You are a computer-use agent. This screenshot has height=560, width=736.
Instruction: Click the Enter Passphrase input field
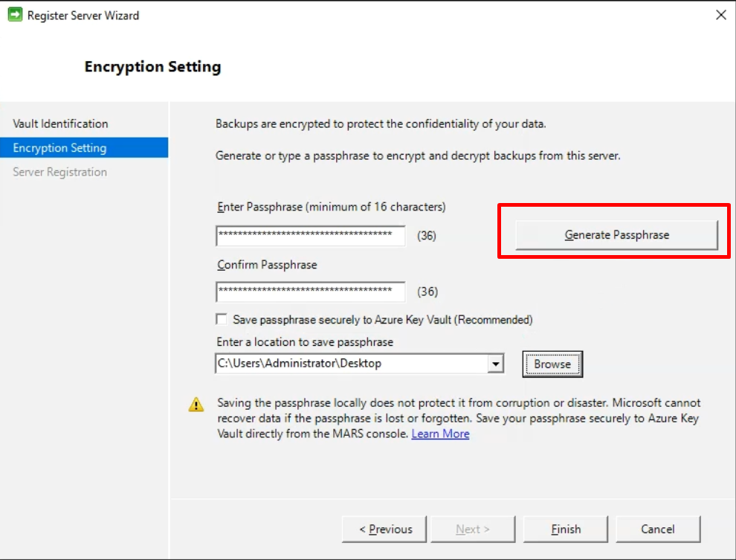(x=310, y=236)
